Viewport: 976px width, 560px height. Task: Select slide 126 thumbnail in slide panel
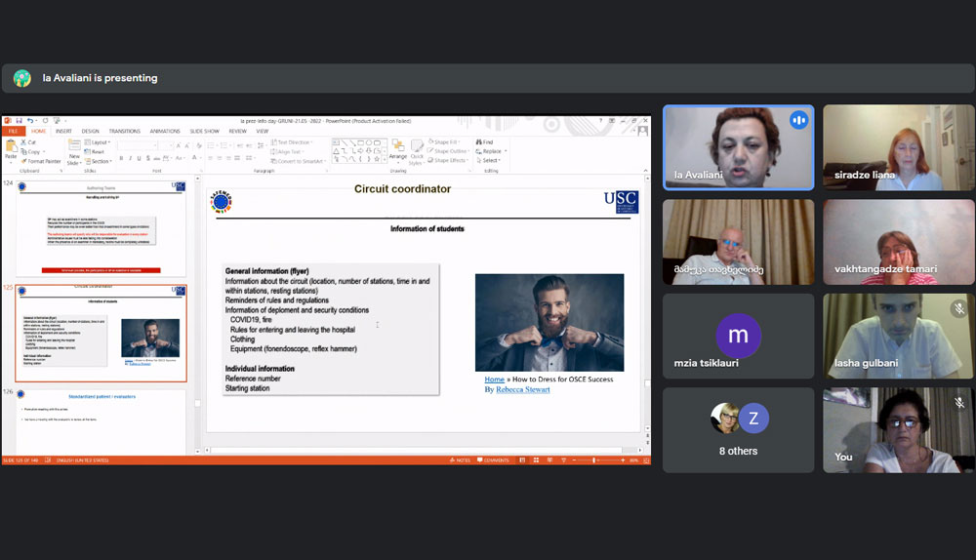(x=102, y=418)
